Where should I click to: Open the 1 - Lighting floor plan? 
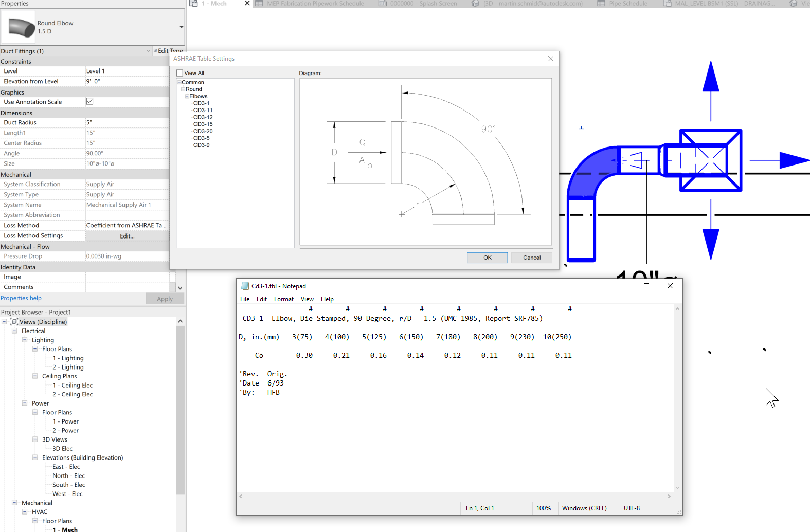(68, 358)
